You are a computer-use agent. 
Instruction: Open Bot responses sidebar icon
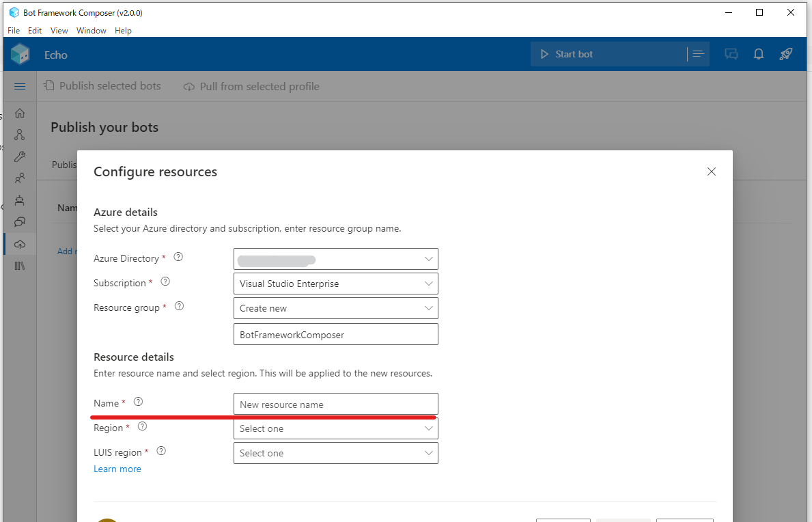(x=20, y=200)
